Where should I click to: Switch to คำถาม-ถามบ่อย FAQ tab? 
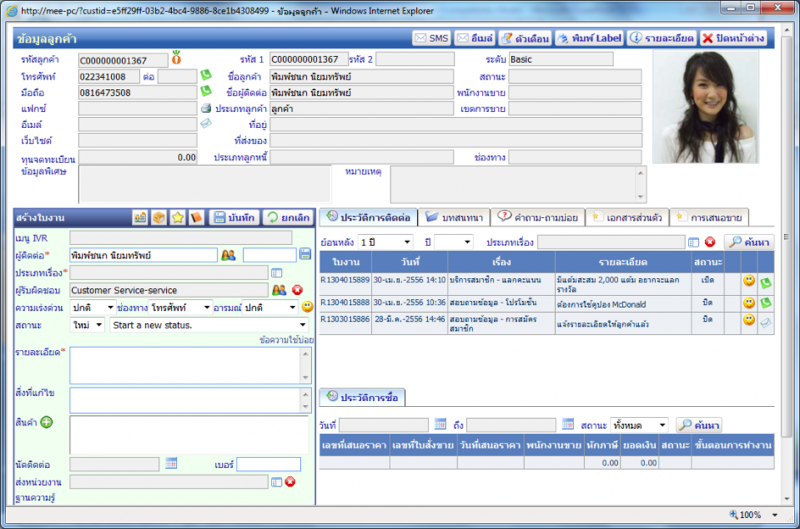(x=538, y=217)
